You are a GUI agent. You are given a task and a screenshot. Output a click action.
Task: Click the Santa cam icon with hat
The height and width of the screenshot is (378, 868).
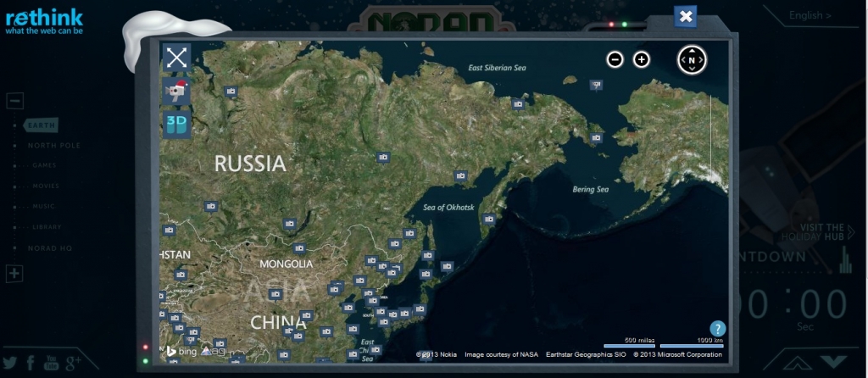click(176, 91)
